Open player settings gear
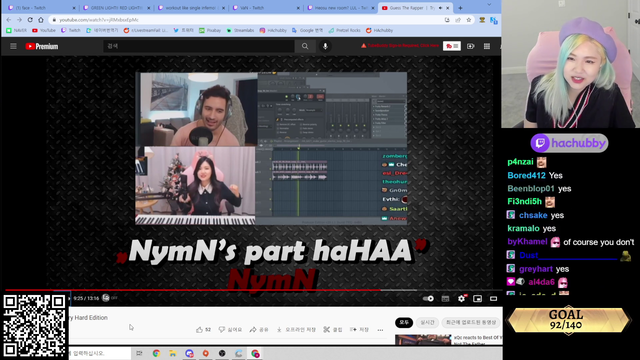Image resolution: width=640 pixels, height=360 pixels. point(461,298)
